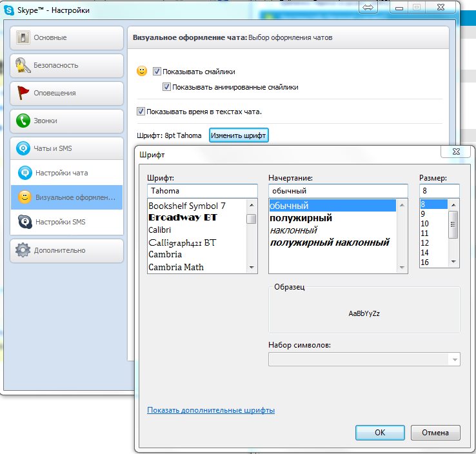
Task: Click font list scroll down arrow
Action: [252, 268]
